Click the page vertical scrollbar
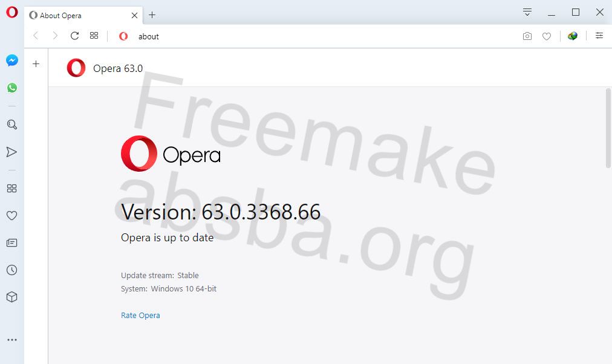The height and width of the screenshot is (364, 612). tap(608, 128)
